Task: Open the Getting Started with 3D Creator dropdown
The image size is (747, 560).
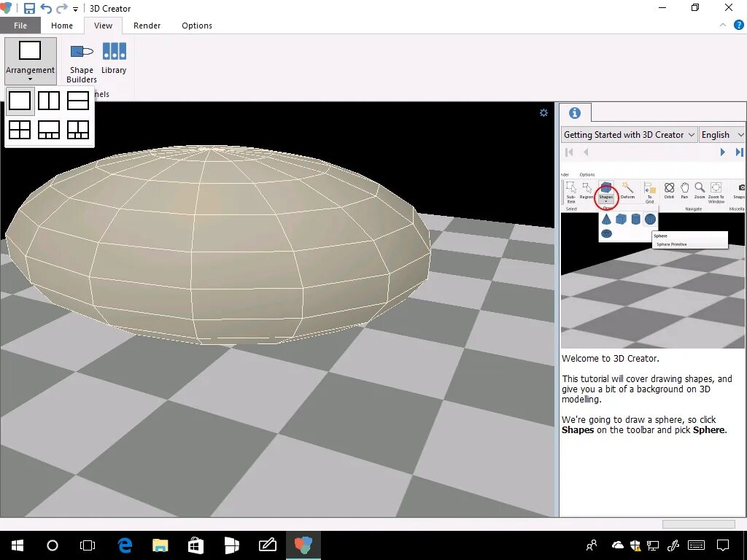Action: [629, 135]
